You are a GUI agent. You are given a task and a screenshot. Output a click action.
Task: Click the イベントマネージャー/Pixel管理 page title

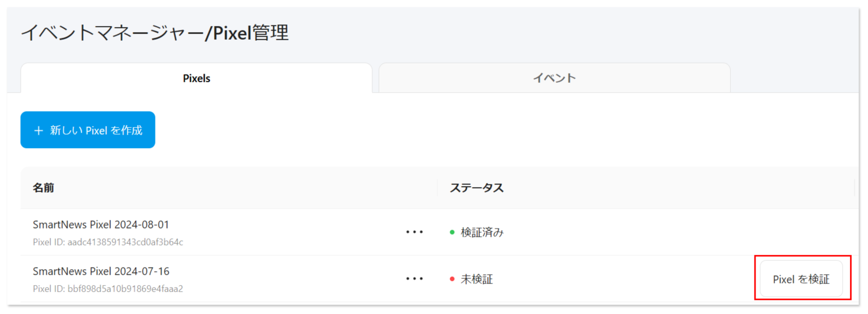(154, 33)
